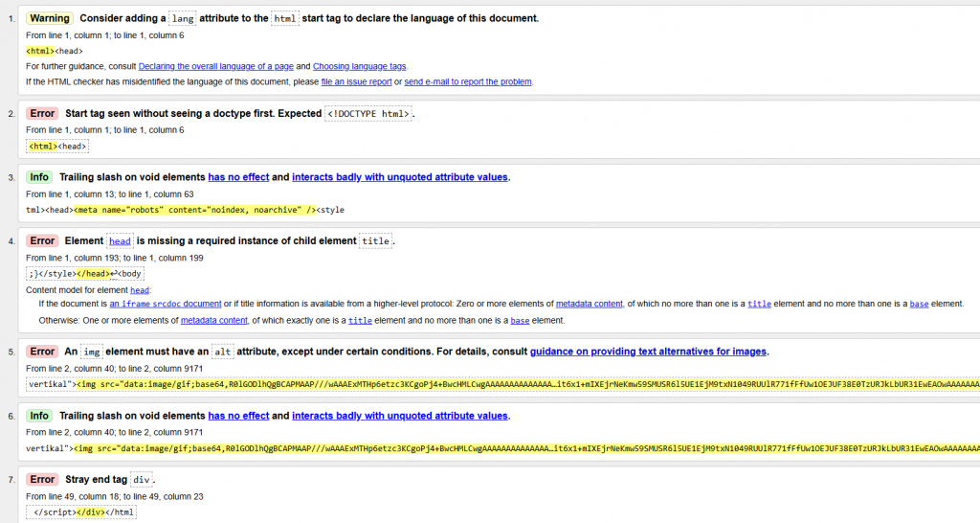980x523 pixels.
Task: Open the 'Choosing language tags' link
Action: click(x=359, y=66)
